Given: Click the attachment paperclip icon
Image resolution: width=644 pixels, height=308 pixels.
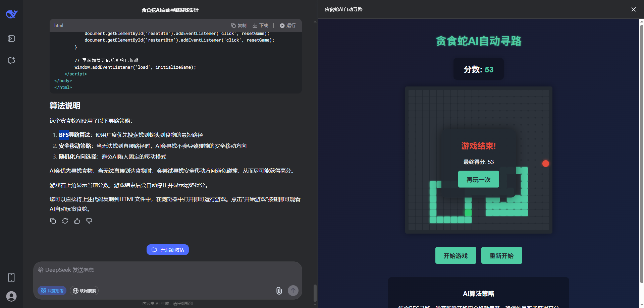Looking at the screenshot, I should tap(279, 291).
